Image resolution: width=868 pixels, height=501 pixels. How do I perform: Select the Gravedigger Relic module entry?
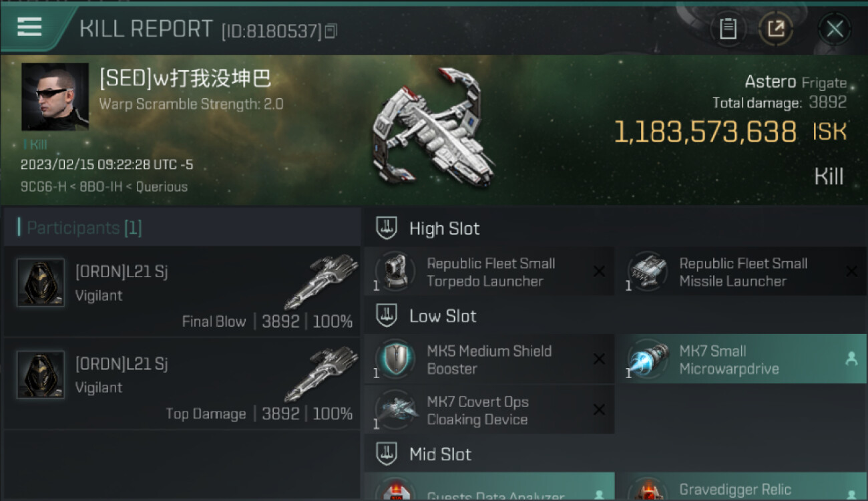pyautogui.click(x=741, y=488)
